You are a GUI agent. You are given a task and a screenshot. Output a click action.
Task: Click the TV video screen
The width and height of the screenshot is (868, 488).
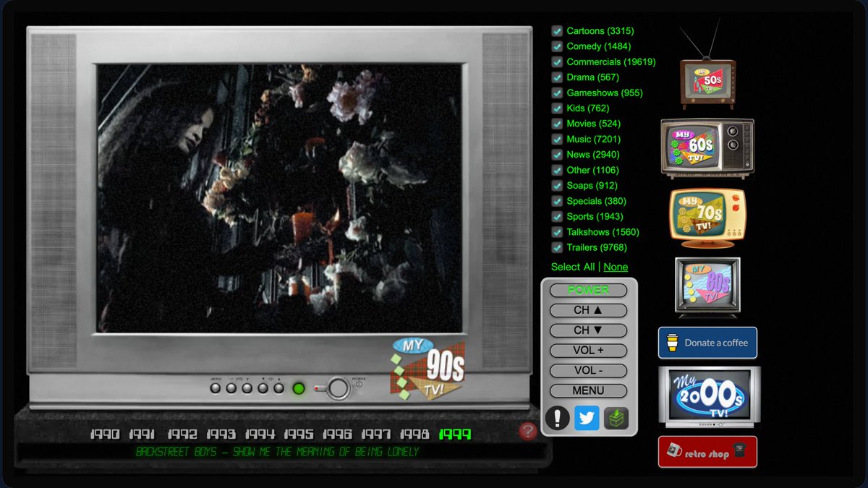click(x=279, y=198)
